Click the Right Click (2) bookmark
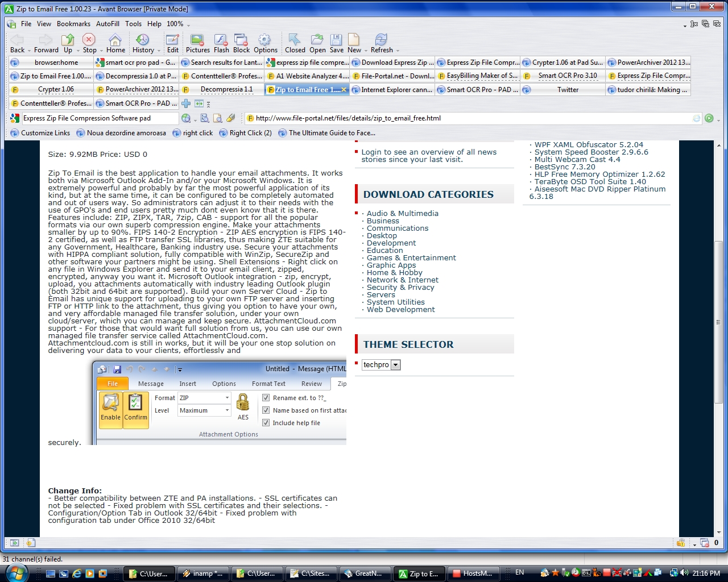 pyautogui.click(x=245, y=133)
